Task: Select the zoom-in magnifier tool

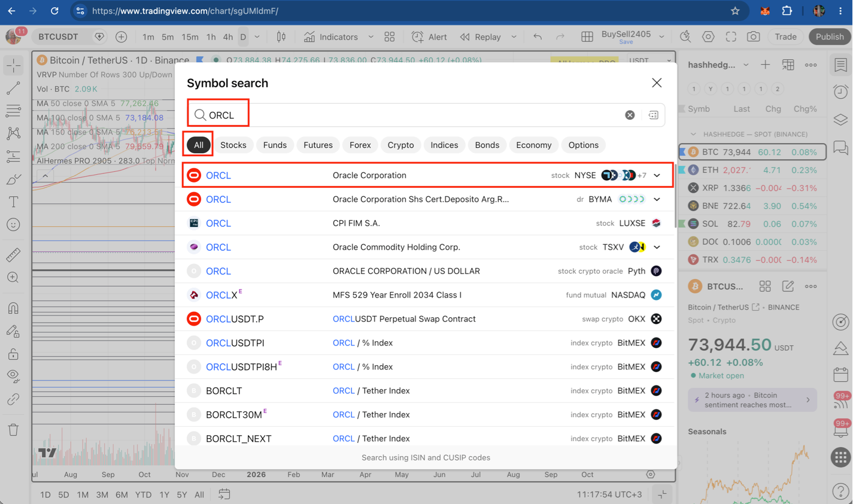Action: click(13, 278)
